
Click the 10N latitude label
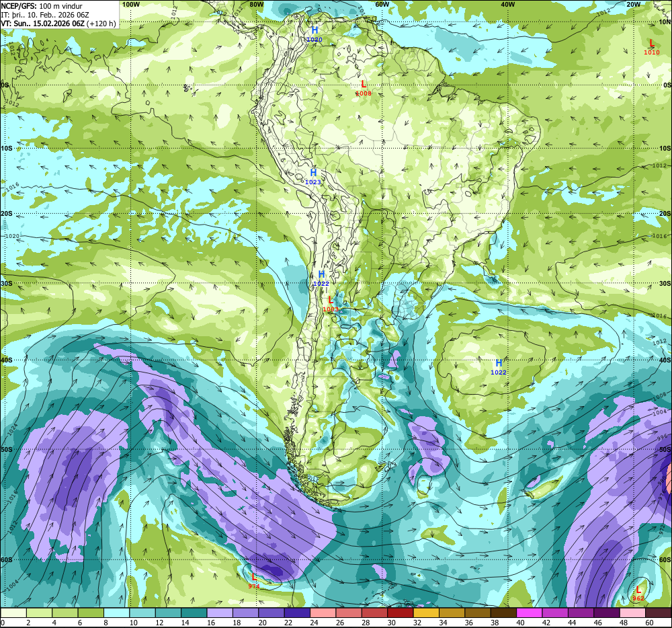tap(665, 22)
